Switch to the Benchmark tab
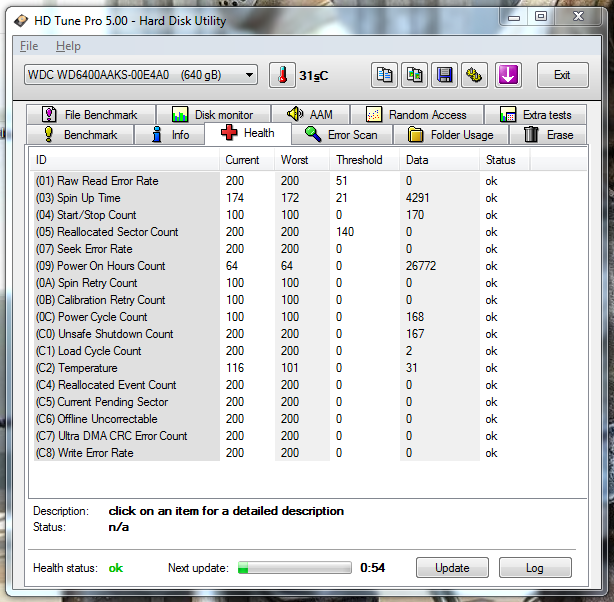 coord(80,135)
